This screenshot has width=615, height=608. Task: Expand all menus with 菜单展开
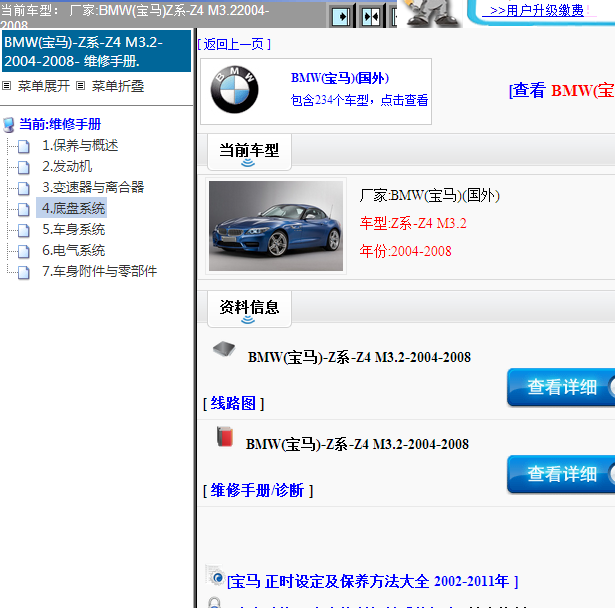pos(44,86)
